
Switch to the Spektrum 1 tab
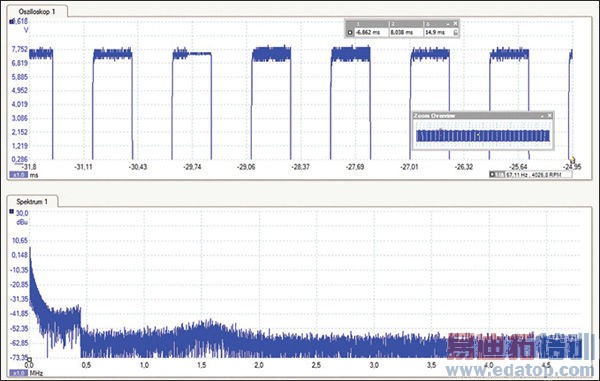(x=33, y=201)
